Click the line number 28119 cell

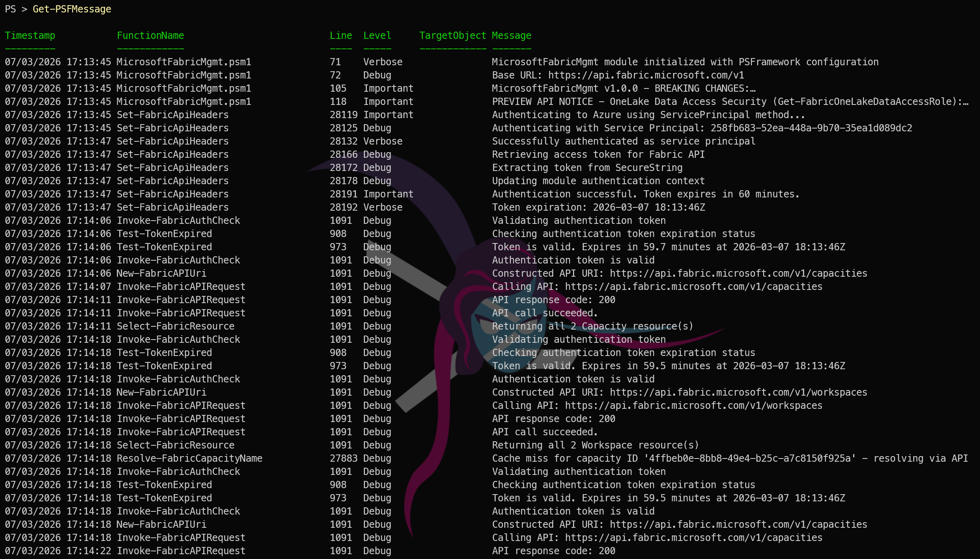344,115
